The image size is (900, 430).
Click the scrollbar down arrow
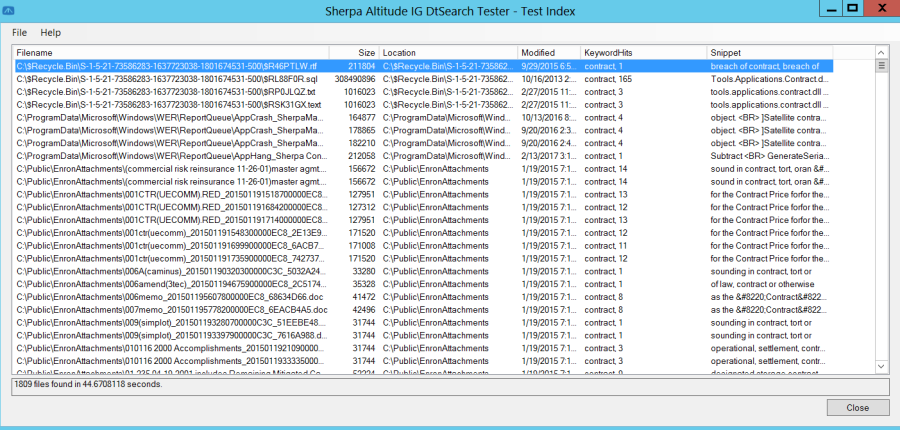[x=882, y=368]
